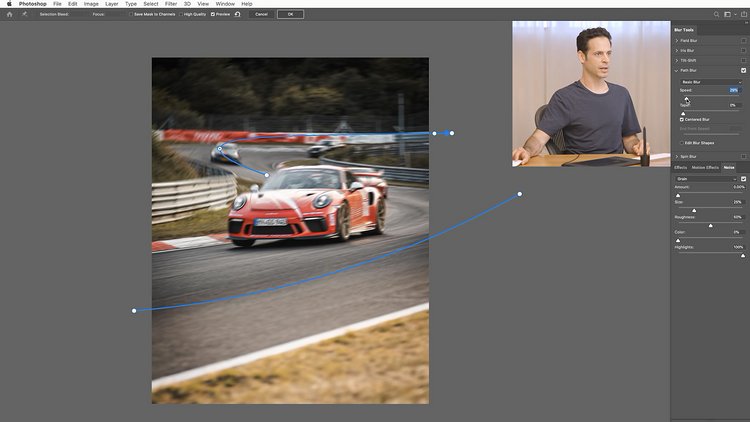Viewport: 750px width, 422px height.
Task: Switch to the Effects tab
Action: point(680,167)
